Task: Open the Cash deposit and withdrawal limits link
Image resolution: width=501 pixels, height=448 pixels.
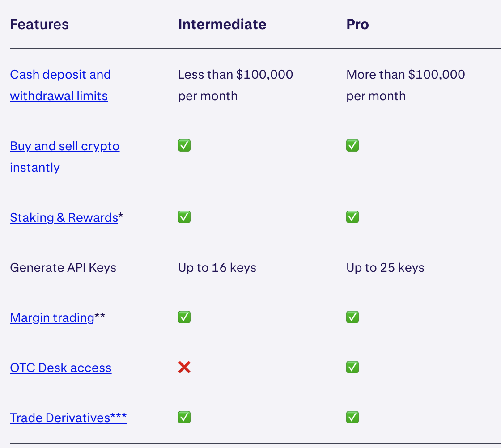Action: (60, 75)
